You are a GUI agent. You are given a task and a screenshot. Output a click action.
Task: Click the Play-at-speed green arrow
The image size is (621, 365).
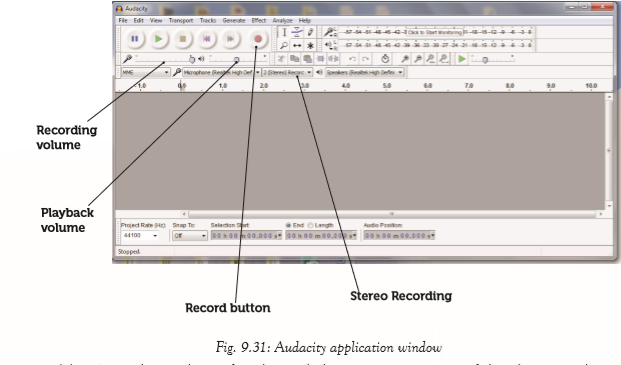tap(462, 59)
